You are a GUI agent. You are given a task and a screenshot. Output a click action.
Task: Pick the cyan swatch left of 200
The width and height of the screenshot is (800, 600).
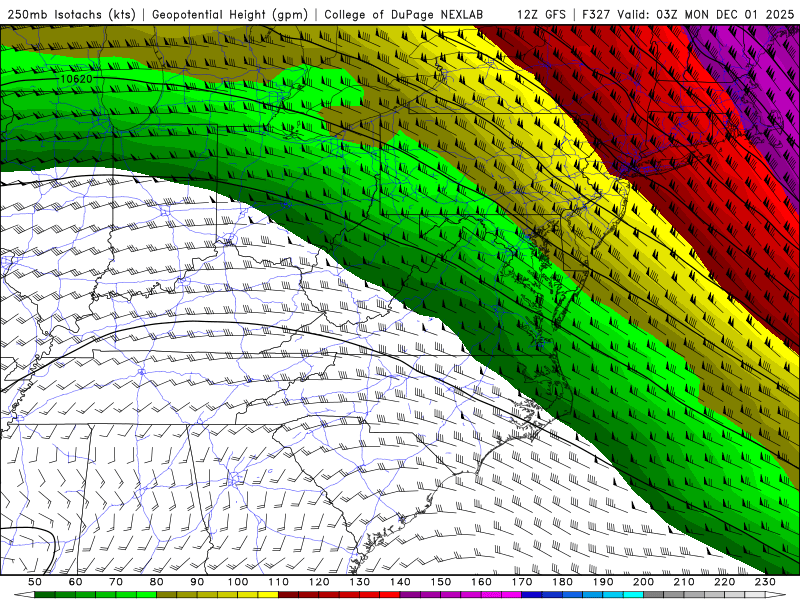633,594
